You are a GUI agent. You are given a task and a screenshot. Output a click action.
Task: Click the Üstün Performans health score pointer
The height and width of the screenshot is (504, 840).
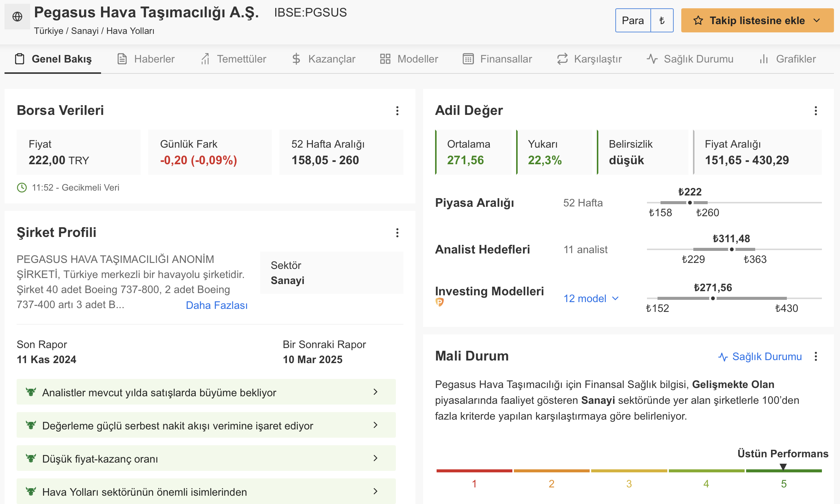pos(783,467)
